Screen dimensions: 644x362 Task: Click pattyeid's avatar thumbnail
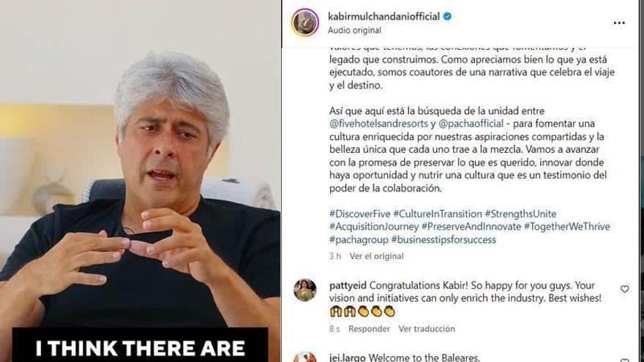pos(304,291)
